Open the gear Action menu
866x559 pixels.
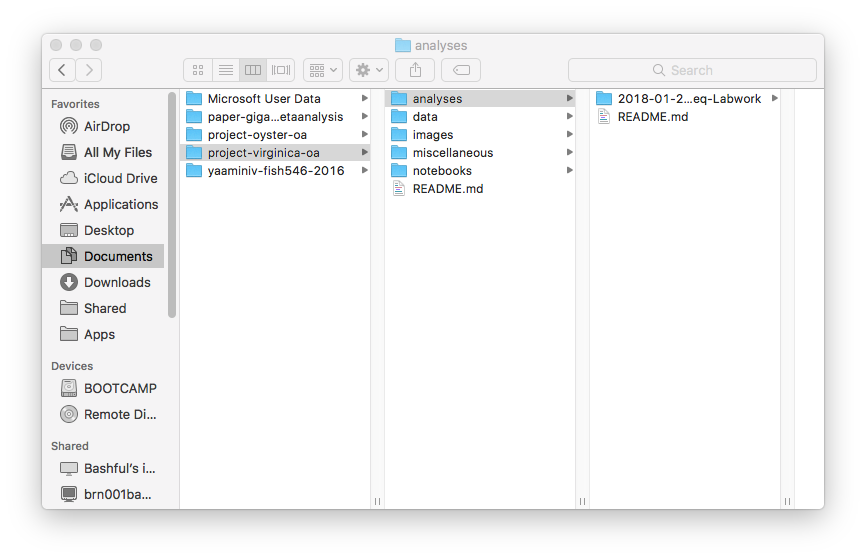click(369, 70)
